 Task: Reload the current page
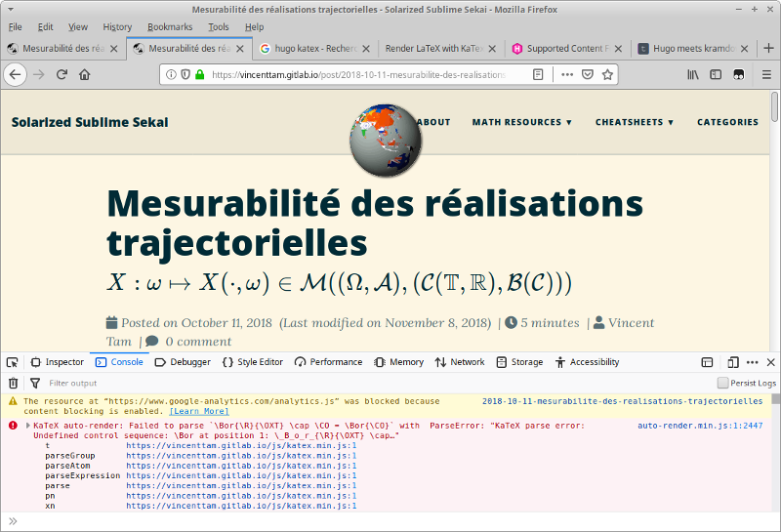coord(62,74)
